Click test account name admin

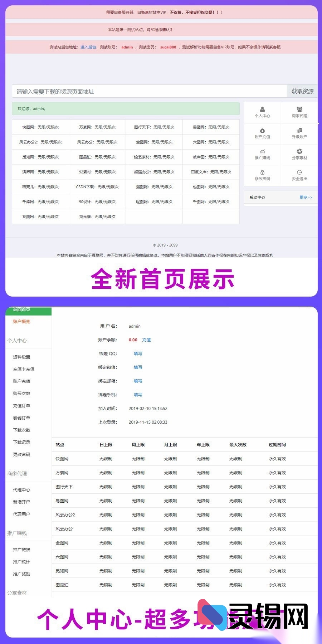(x=127, y=47)
